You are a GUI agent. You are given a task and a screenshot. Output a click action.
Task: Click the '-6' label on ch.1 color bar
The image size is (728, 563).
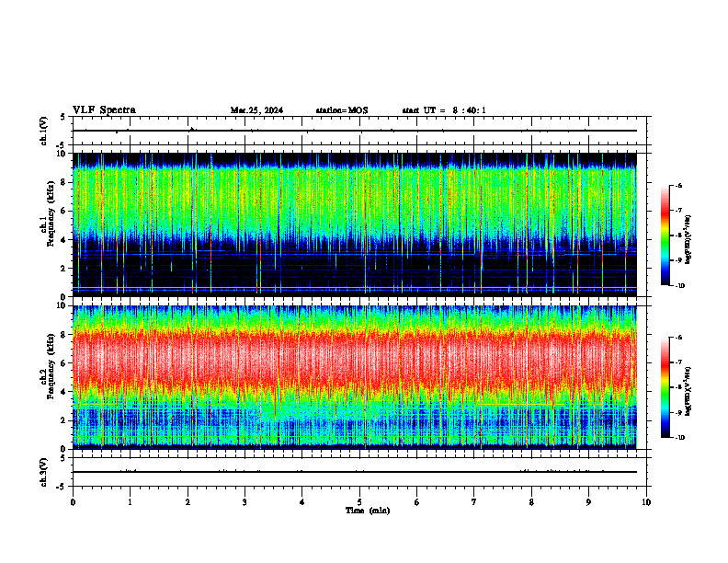(x=678, y=185)
